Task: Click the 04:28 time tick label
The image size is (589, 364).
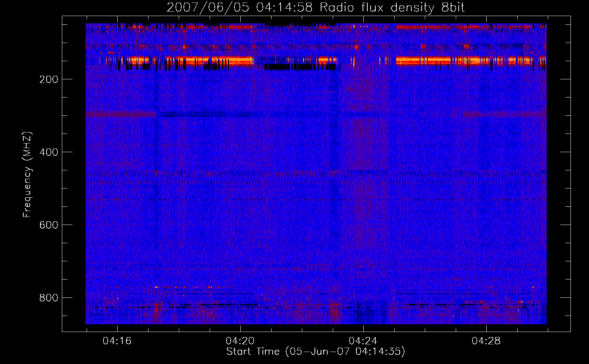Action: point(486,341)
